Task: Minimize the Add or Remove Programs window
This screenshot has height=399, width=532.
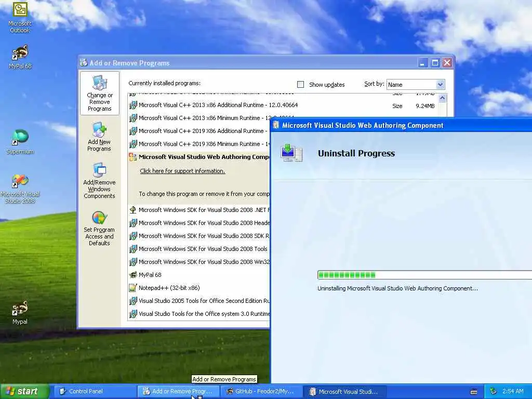Action: (422, 63)
